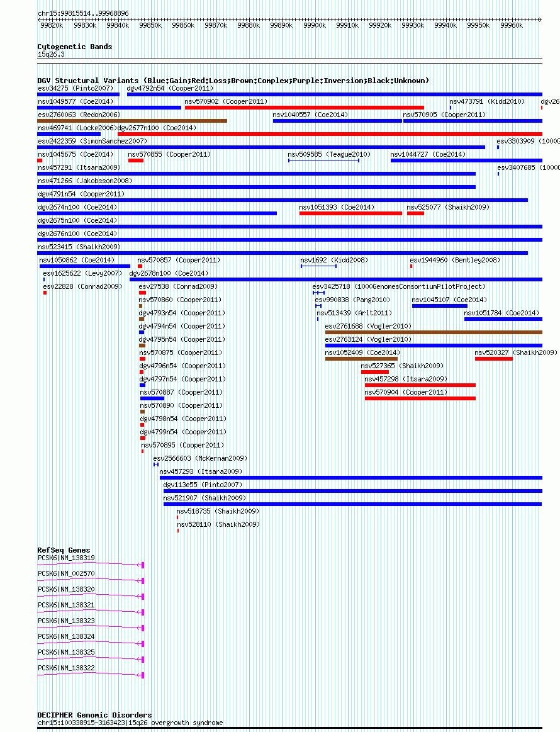Click nsv1050862 (Coe2014) label
Image resolution: width=560 pixels, height=732 pixels.
(77, 260)
